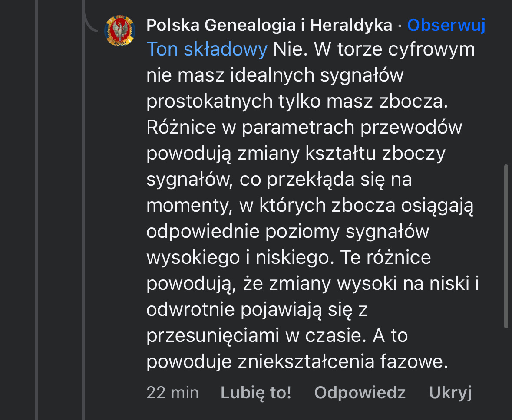This screenshot has width=512, height=420.
Task: Follow the page via Obserwuj
Action: point(446,26)
